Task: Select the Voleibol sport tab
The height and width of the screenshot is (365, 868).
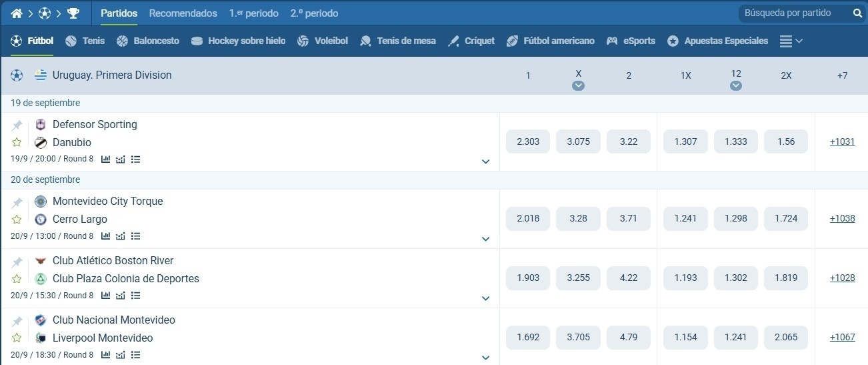Action: click(x=323, y=41)
